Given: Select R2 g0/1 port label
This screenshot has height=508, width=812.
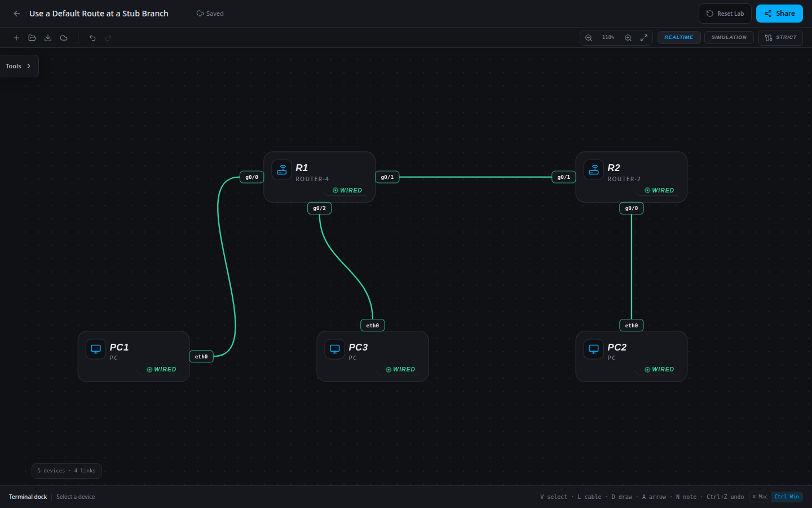Looking at the screenshot, I should 564,177.
